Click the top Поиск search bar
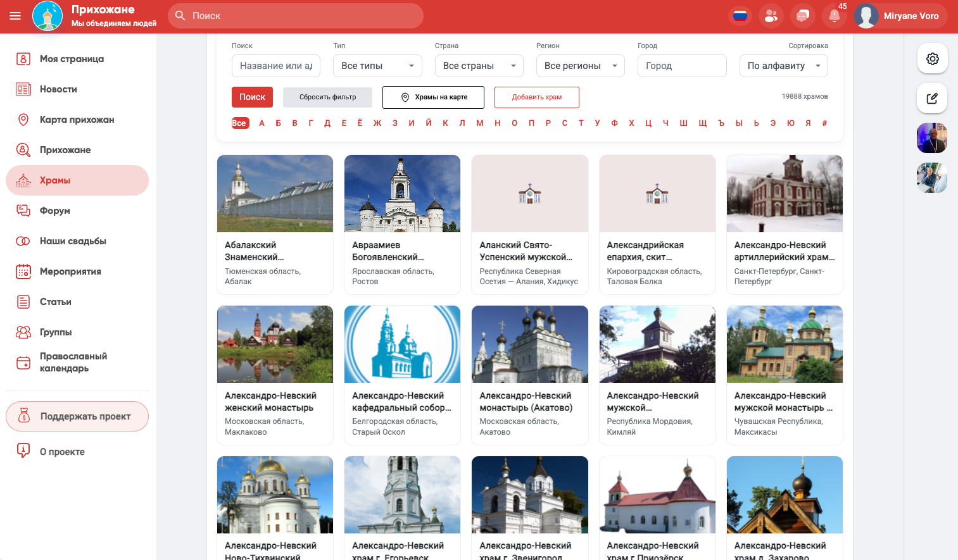The width and height of the screenshot is (958, 560). 296,16
